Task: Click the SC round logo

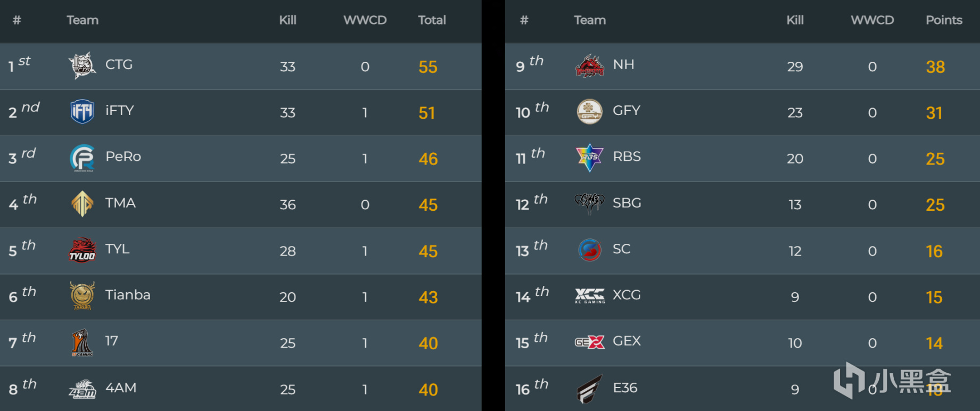Action: tap(590, 250)
